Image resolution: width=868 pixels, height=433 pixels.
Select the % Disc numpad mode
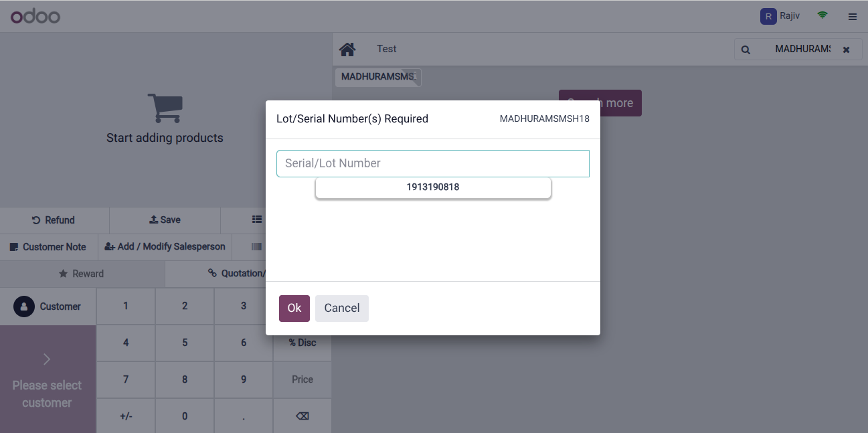click(302, 343)
